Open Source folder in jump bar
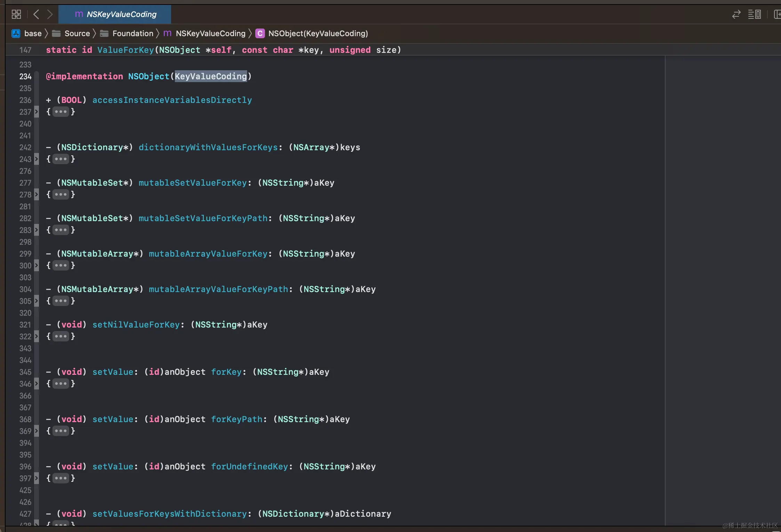781x532 pixels. tap(77, 33)
